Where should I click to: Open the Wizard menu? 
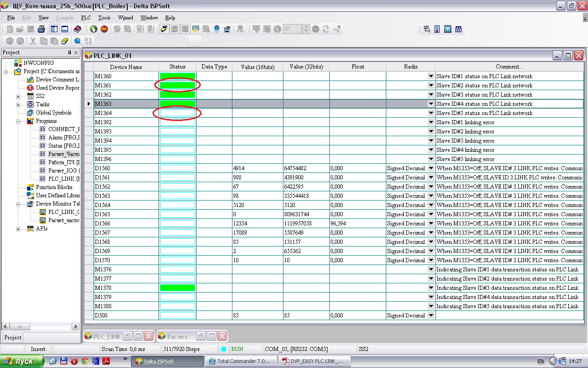click(x=125, y=17)
